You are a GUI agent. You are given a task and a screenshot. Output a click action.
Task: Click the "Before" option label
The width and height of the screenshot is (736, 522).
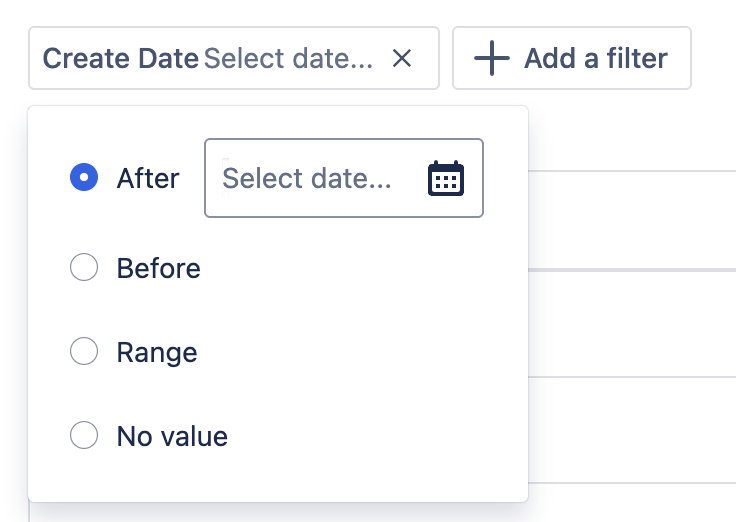[x=158, y=268]
